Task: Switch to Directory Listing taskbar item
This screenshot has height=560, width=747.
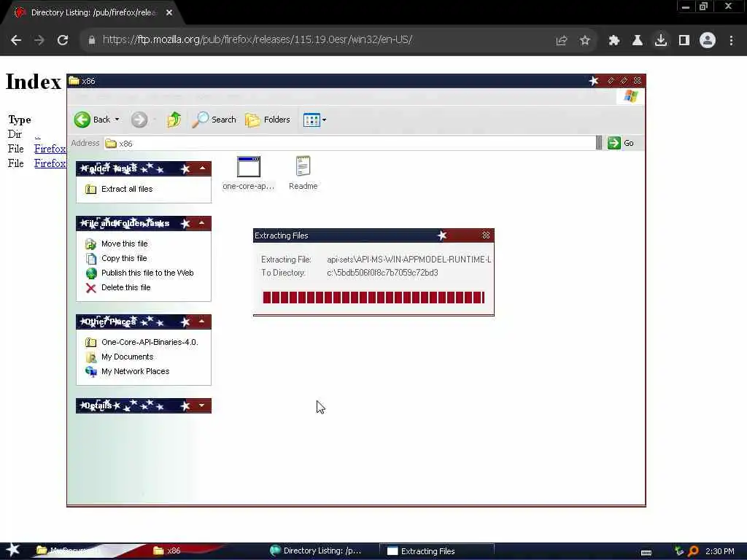Action: [315, 551]
